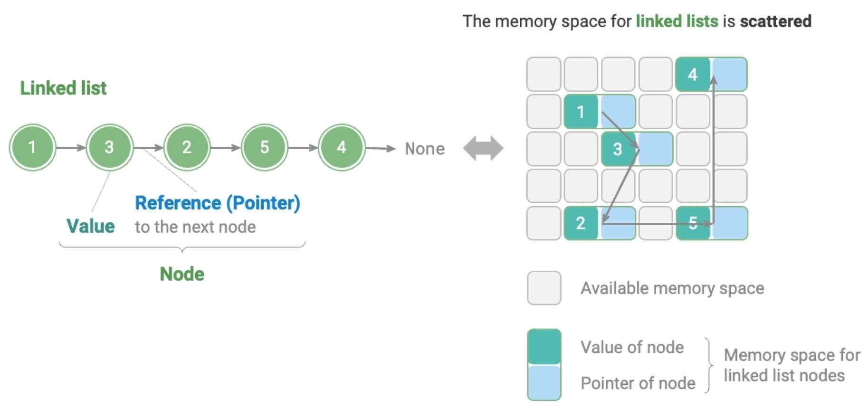Screen dimensions: 868x408
Task: Click the green Linked list heading
Action: tap(63, 88)
